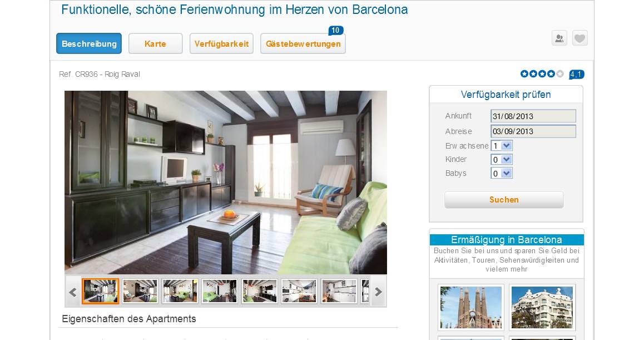Click the star rating icons
This screenshot has height=340, width=644.
pyautogui.click(x=542, y=74)
